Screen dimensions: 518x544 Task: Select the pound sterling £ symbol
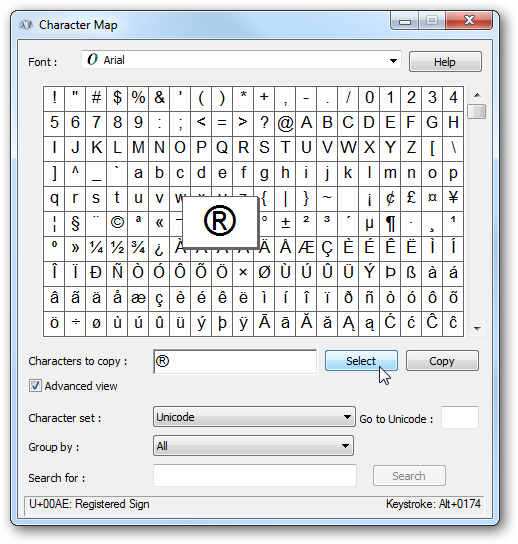(411, 198)
